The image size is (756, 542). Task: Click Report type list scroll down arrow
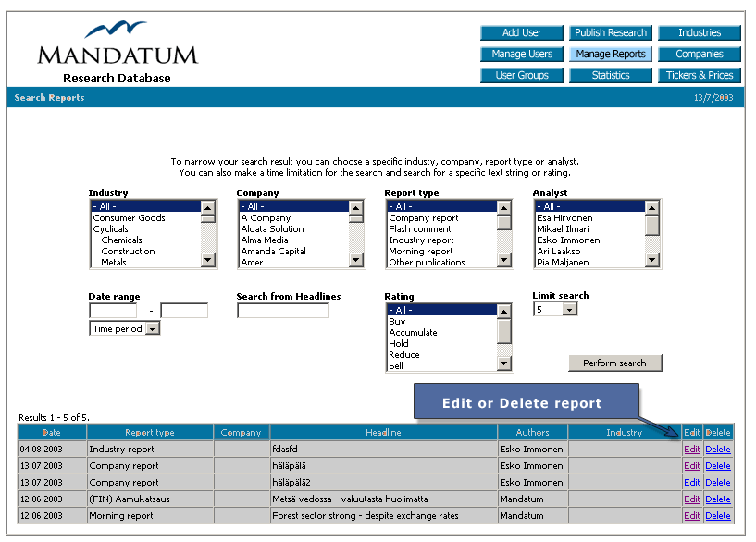[503, 260]
